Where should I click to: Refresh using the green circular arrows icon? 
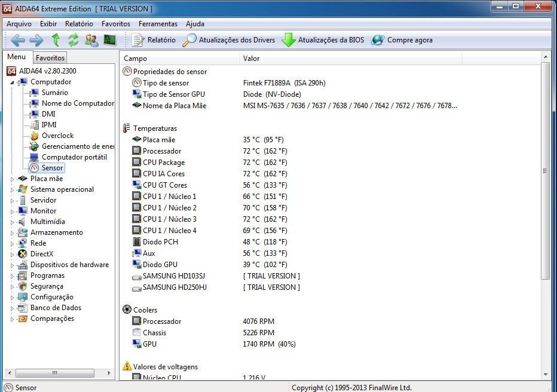point(73,40)
